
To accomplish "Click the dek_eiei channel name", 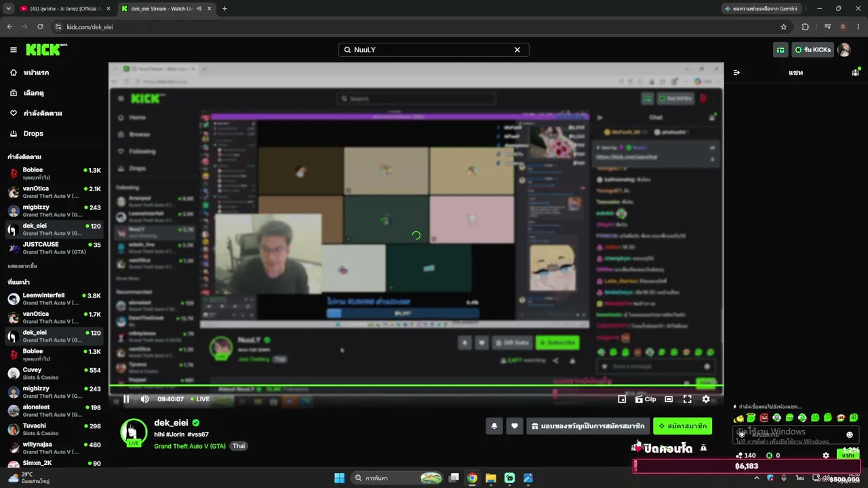I will 171,423.
